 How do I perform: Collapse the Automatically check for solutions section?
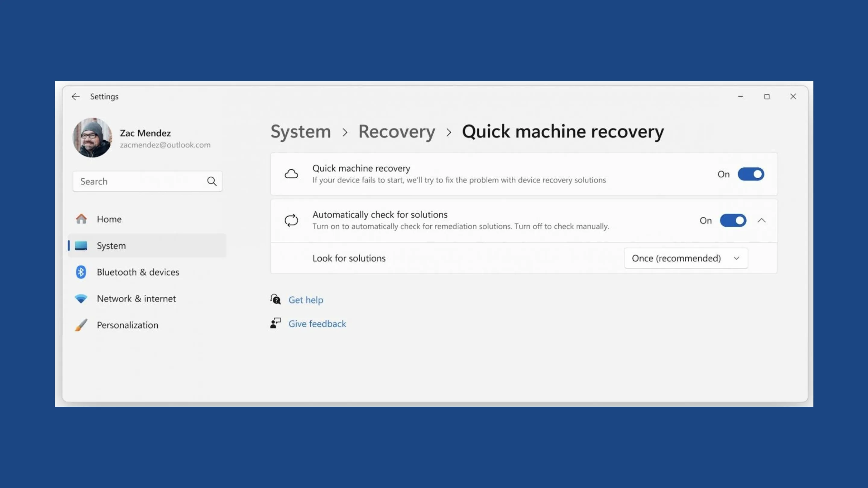762,220
